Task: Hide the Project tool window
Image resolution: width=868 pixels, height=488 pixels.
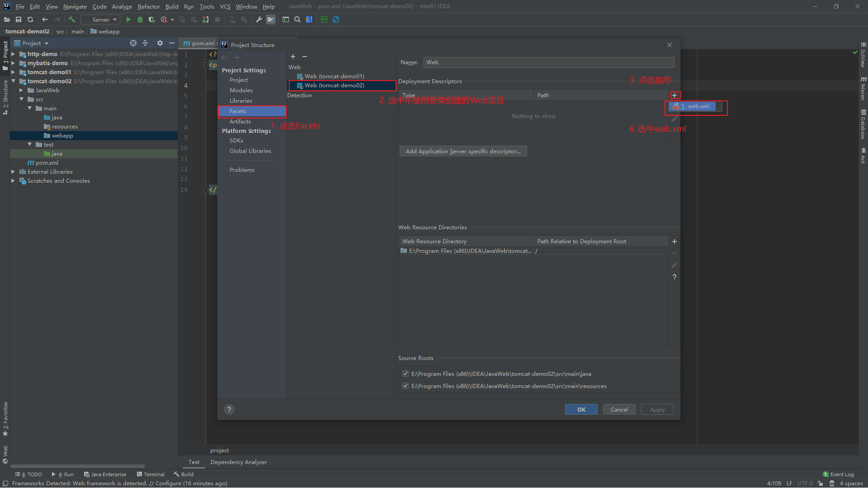Action: (x=172, y=43)
